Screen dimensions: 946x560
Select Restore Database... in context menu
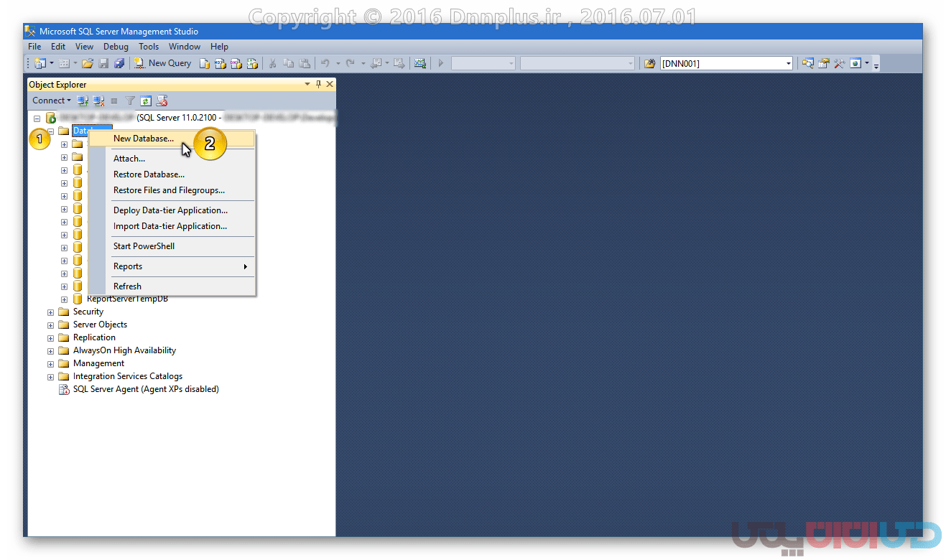(149, 174)
